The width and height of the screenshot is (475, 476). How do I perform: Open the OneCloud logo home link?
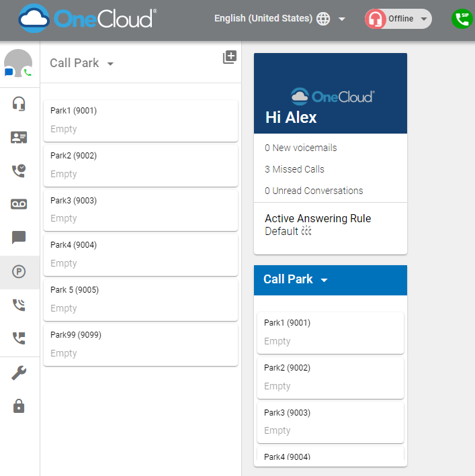(87, 19)
